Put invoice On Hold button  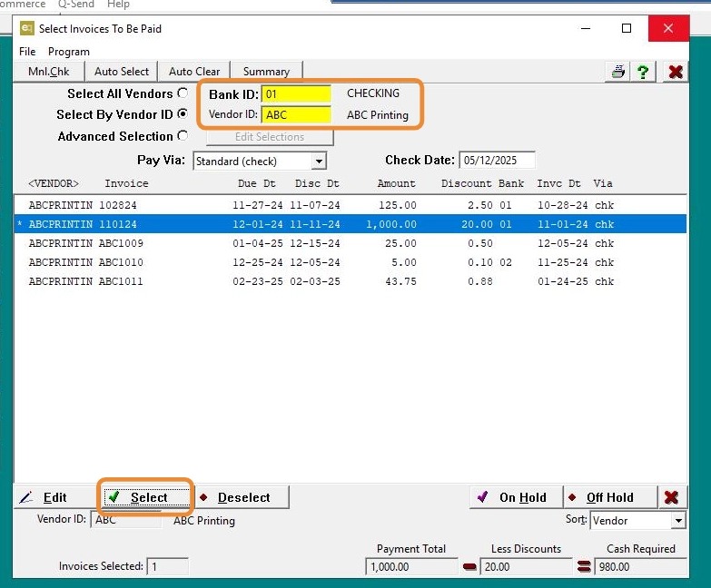tap(516, 497)
